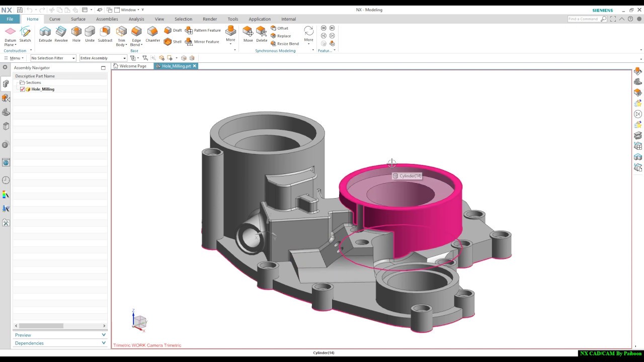The image size is (644, 362).
Task: Close the Hole_Milling.prt tab
Action: [195, 66]
